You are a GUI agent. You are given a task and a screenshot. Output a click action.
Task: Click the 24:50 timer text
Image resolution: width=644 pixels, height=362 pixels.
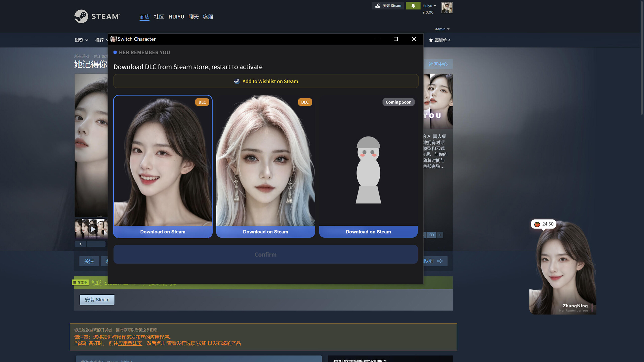548,224
